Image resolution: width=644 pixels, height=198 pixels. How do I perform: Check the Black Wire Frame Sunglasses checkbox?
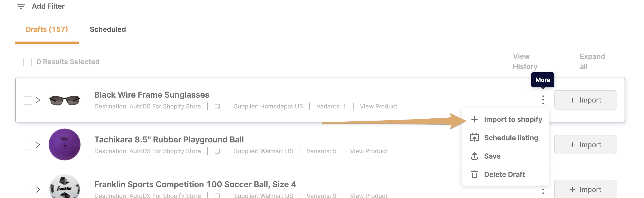28,100
